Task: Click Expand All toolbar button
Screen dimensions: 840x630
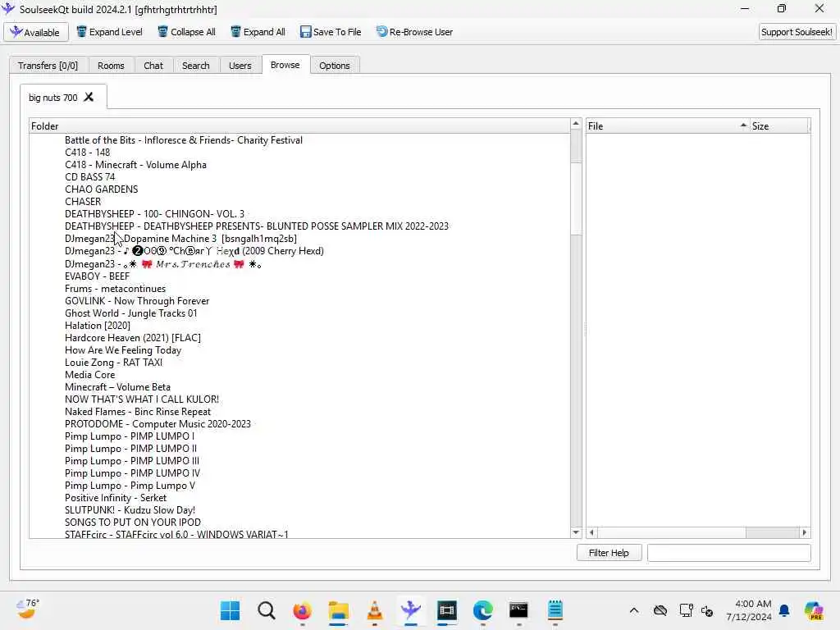Action: pyautogui.click(x=258, y=32)
